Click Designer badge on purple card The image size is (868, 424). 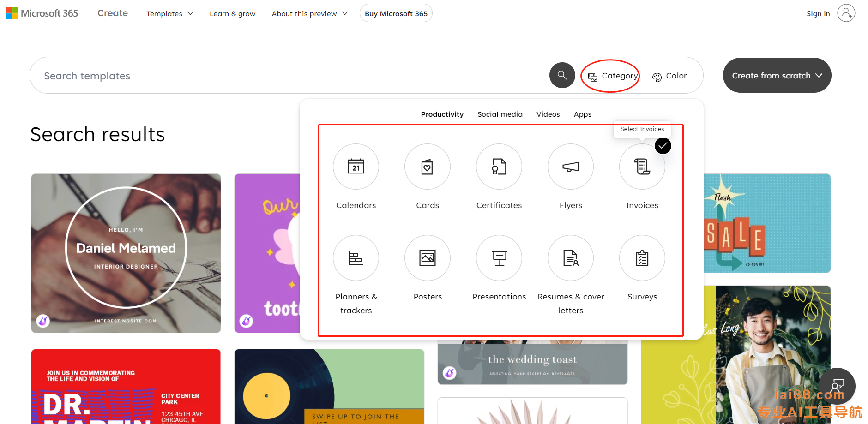[x=246, y=320]
